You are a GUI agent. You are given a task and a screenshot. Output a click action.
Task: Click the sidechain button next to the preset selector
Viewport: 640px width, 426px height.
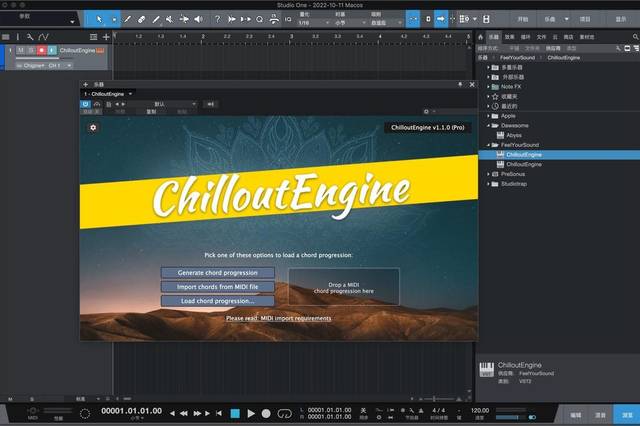click(x=211, y=104)
